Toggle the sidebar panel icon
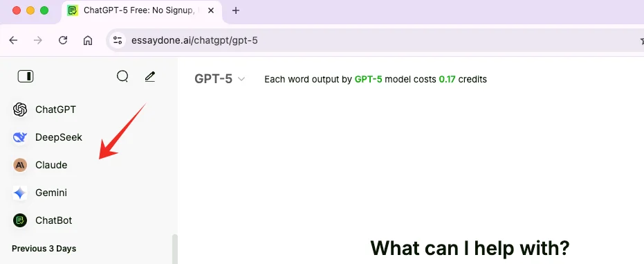644x264 pixels. [26, 76]
